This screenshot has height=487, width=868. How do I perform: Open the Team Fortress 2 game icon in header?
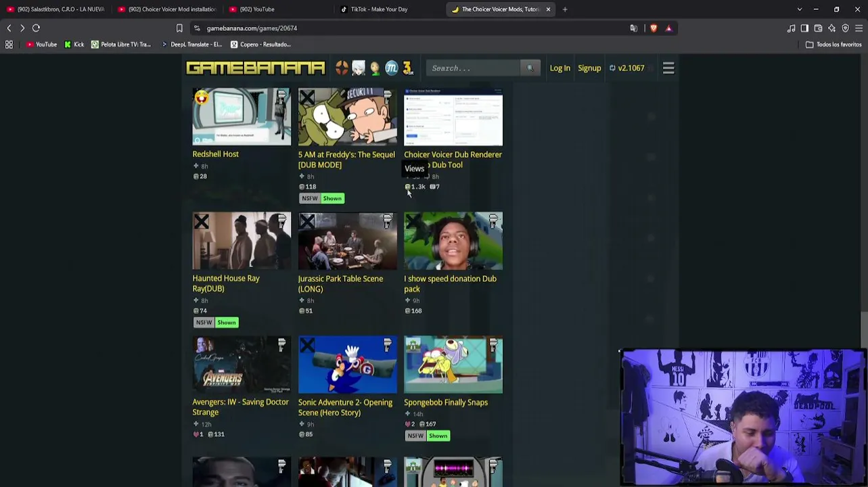[342, 68]
